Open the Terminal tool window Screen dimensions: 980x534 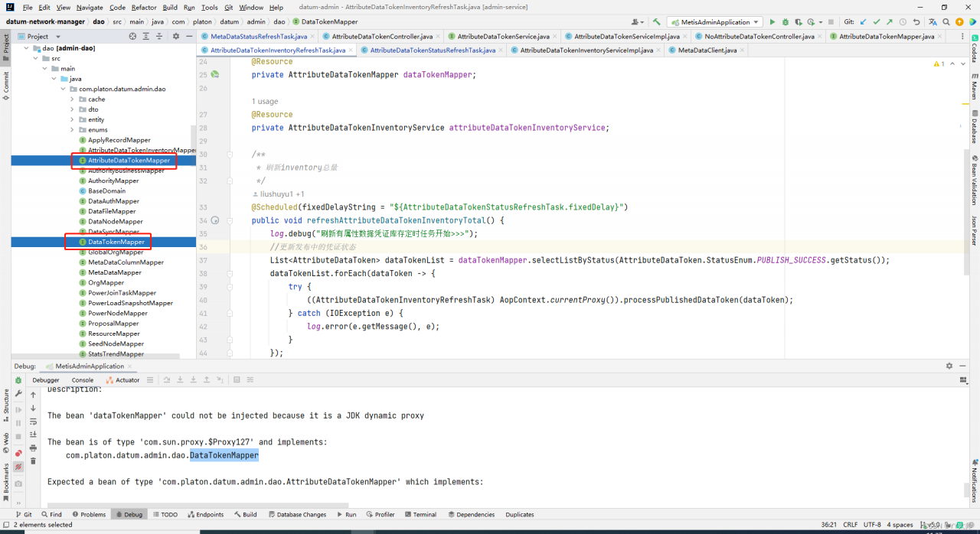[x=420, y=514]
